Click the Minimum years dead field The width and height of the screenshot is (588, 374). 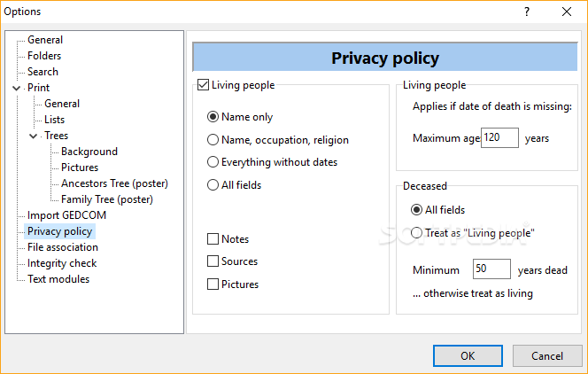coord(491,269)
